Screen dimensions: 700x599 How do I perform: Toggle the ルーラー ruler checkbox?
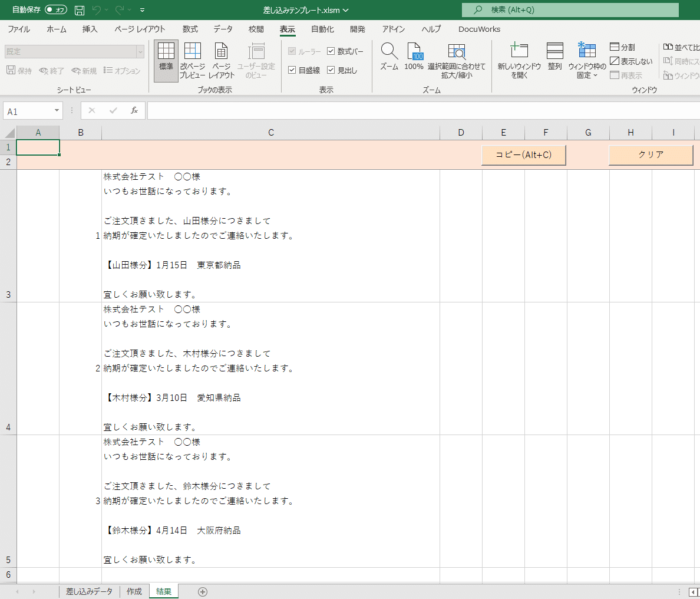[x=292, y=51]
